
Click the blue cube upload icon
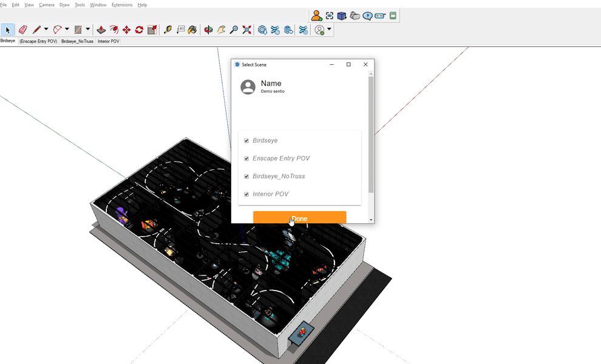pos(342,16)
